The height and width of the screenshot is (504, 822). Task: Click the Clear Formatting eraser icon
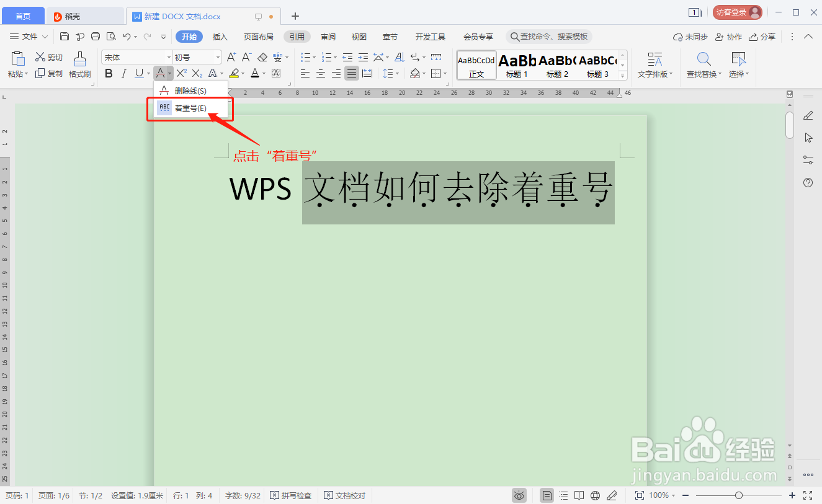262,57
